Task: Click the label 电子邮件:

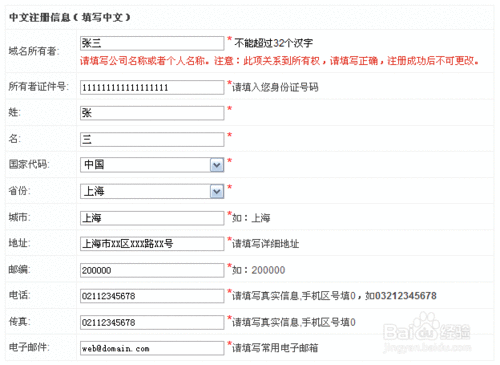Action: [29, 347]
